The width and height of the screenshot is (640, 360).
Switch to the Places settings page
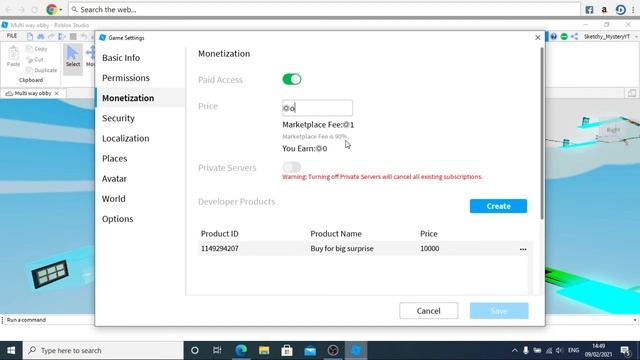[115, 158]
